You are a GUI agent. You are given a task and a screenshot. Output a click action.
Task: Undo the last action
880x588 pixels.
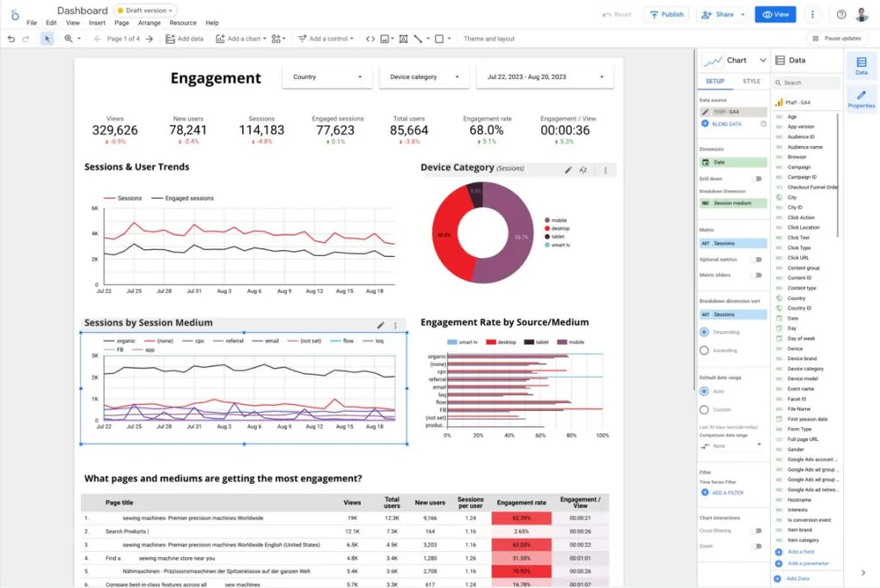pyautogui.click(x=11, y=39)
